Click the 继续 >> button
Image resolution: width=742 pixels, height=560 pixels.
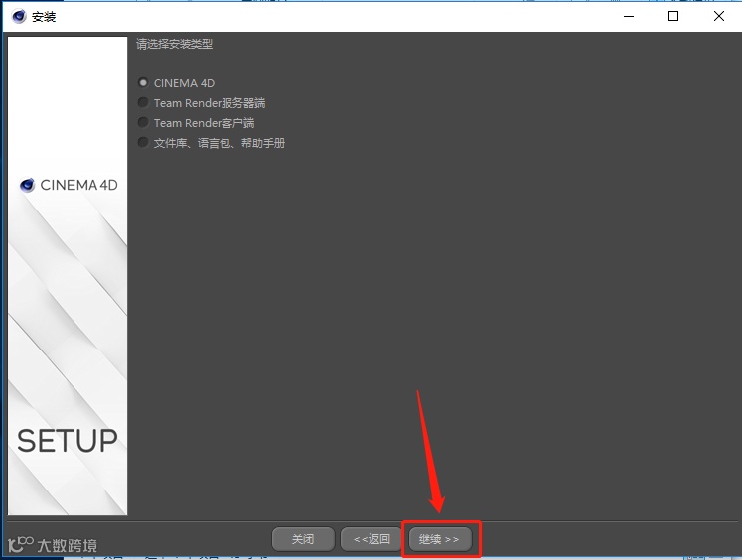(440, 539)
